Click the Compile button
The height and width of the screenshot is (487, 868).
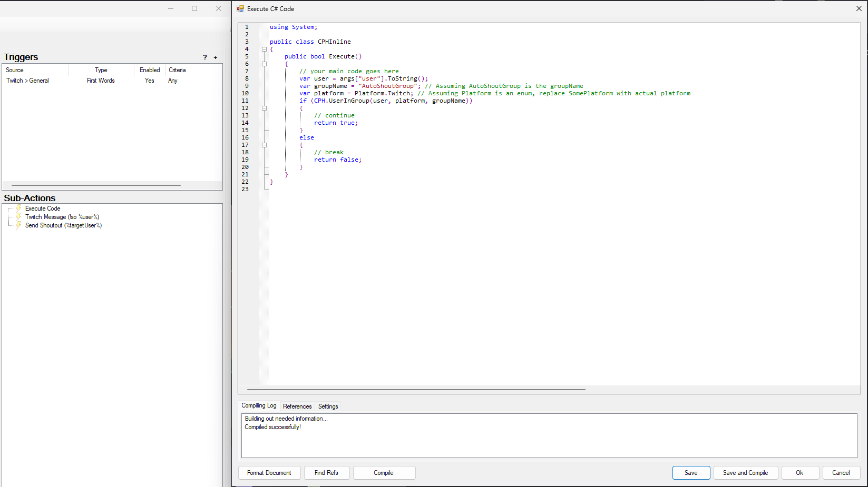pos(384,473)
